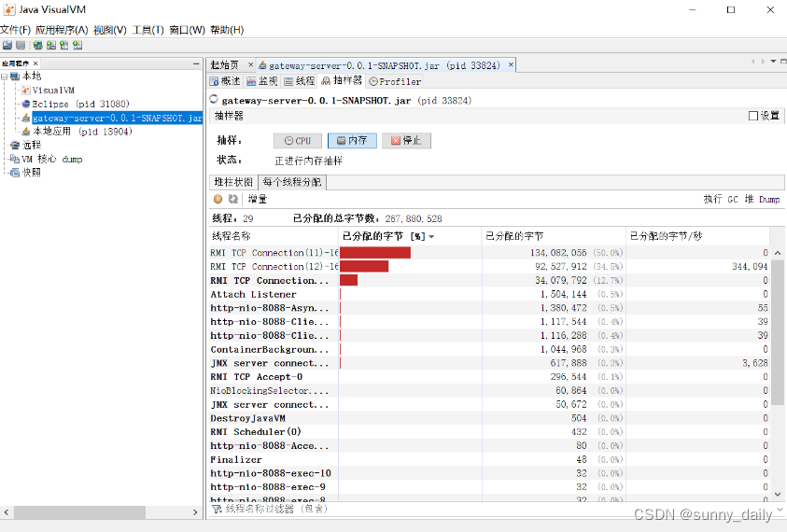Select the 远程 node in the tree
This screenshot has width=787, height=532.
click(x=25, y=145)
